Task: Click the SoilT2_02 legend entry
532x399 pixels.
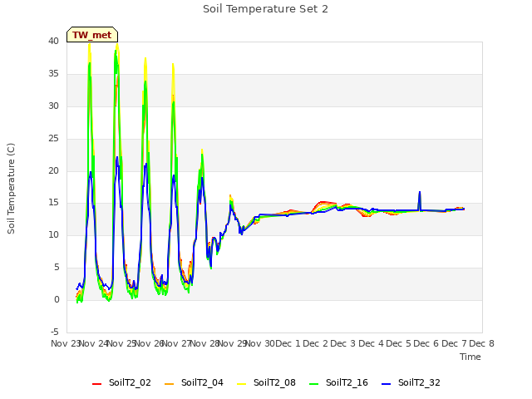Action: (121, 382)
